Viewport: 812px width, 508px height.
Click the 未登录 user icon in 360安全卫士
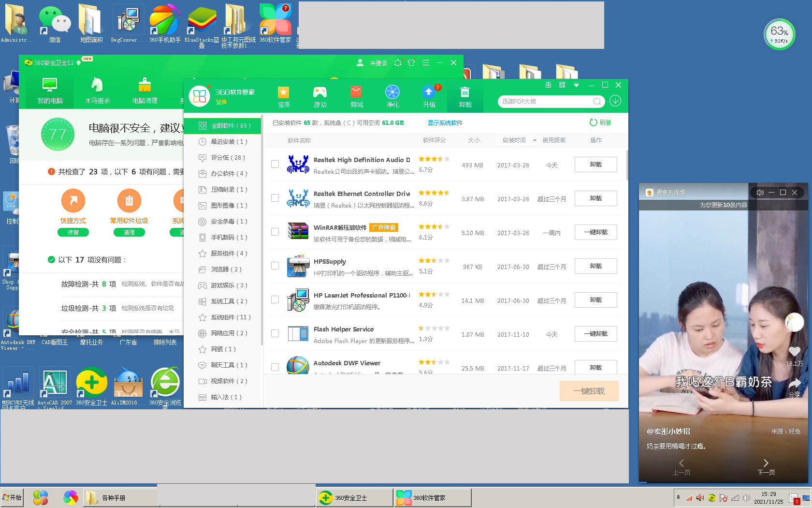360,62
